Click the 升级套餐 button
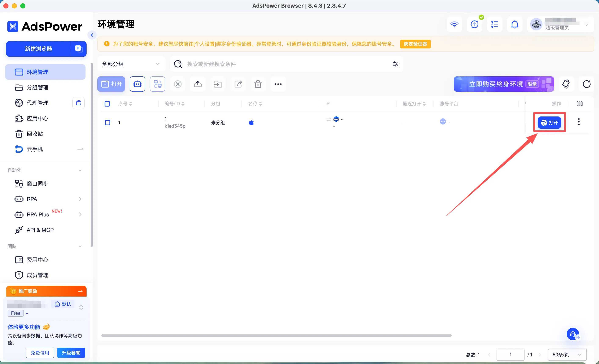The image size is (599, 364). click(71, 353)
